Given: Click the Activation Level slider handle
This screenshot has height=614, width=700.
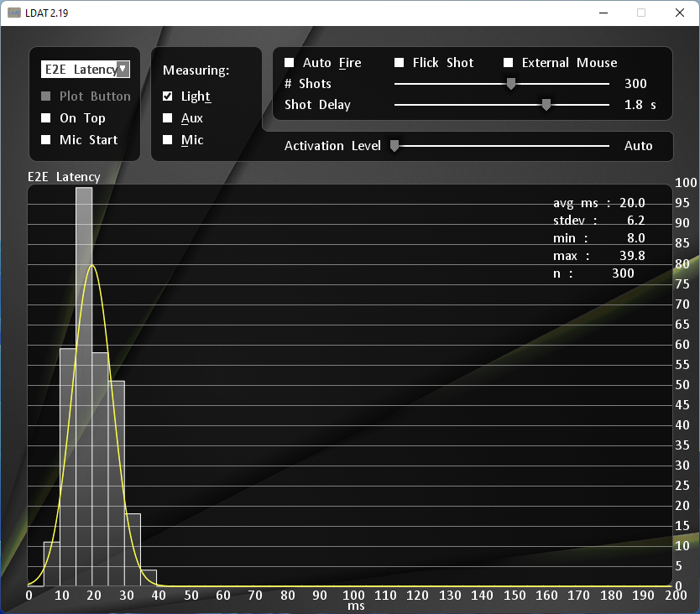Looking at the screenshot, I should pos(394,146).
